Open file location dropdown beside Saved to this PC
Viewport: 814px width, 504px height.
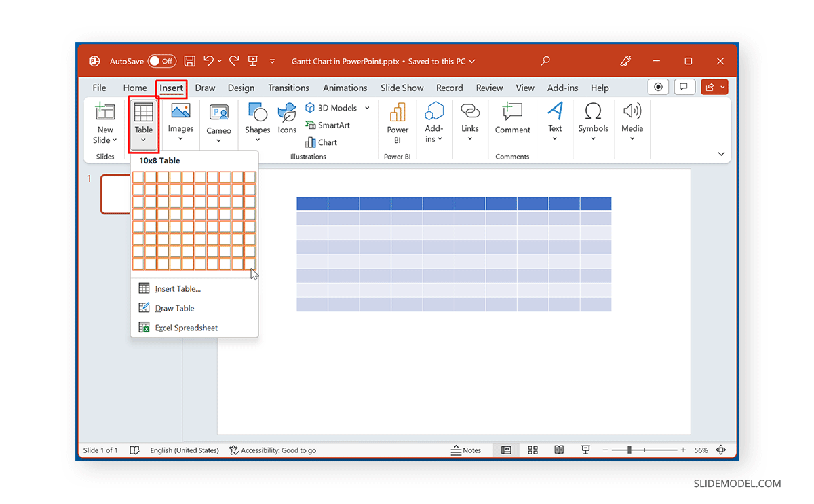[x=472, y=61]
